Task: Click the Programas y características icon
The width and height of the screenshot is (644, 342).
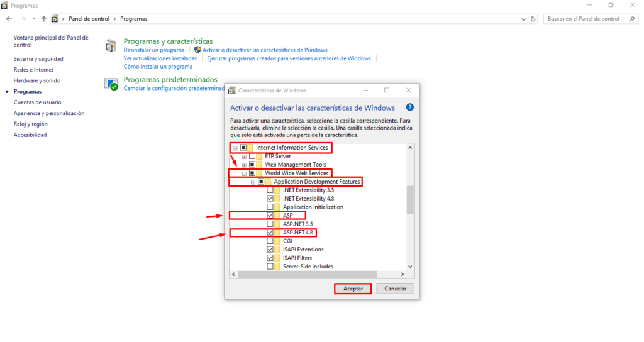Action: (x=111, y=45)
